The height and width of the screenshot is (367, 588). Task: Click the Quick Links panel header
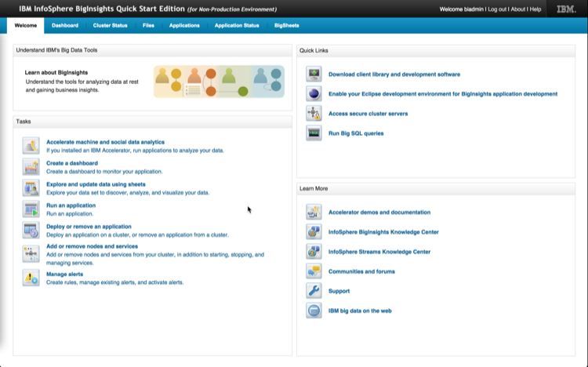[x=436, y=51]
